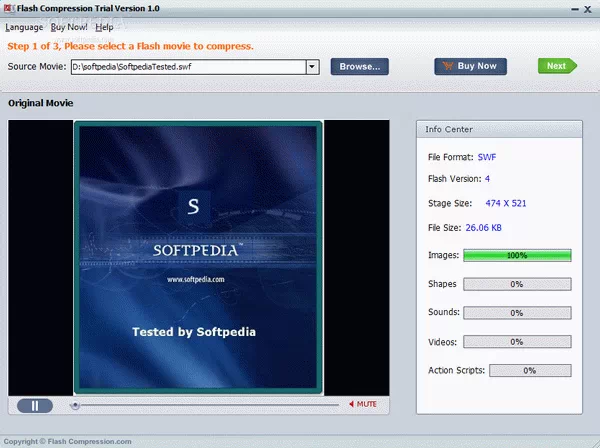
Task: Open the Source Movie dropdown list
Action: [x=312, y=67]
